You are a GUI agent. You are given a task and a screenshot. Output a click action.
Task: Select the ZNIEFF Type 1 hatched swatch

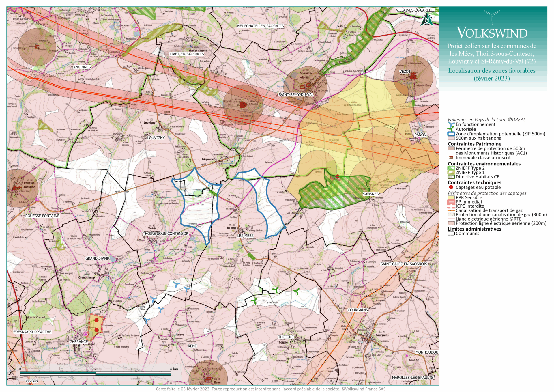(451, 172)
